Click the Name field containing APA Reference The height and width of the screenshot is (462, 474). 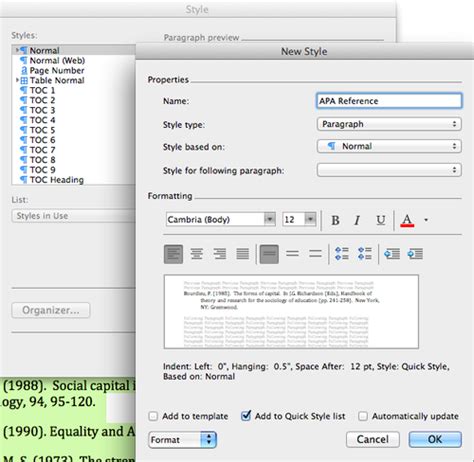pos(389,101)
